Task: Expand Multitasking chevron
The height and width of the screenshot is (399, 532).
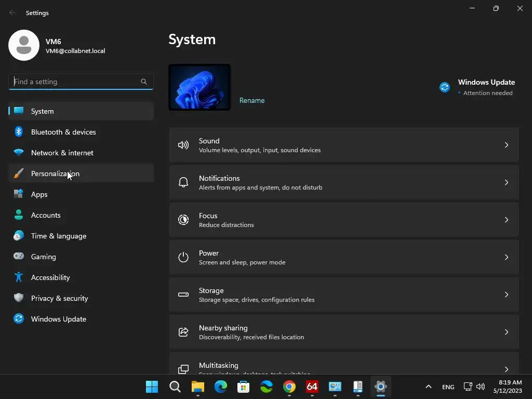Action: click(506, 369)
